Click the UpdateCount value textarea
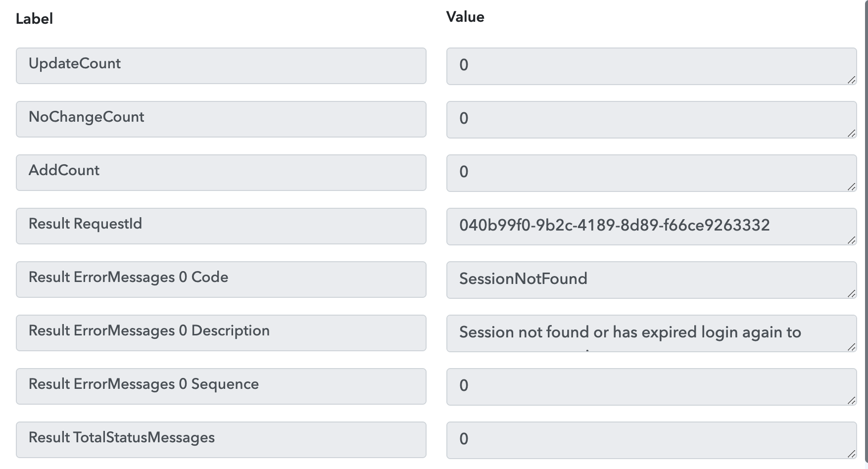 [x=651, y=66]
